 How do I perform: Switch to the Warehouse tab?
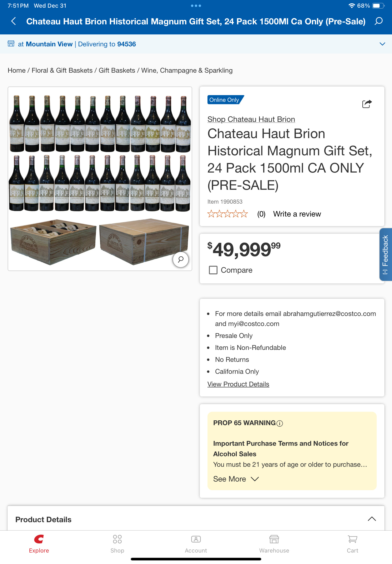click(x=274, y=544)
